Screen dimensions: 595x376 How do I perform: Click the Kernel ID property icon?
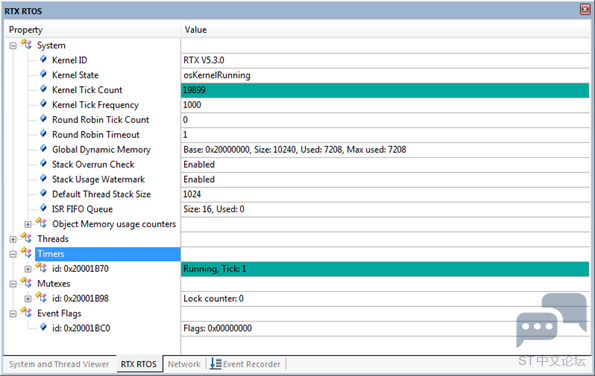pos(43,59)
